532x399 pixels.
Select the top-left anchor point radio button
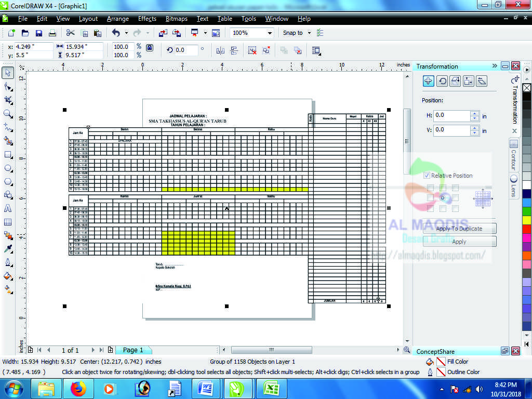(431, 187)
